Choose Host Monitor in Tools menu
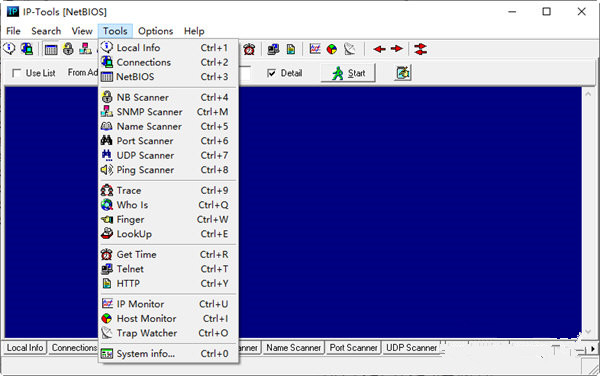The width and height of the screenshot is (600, 376). click(168, 319)
